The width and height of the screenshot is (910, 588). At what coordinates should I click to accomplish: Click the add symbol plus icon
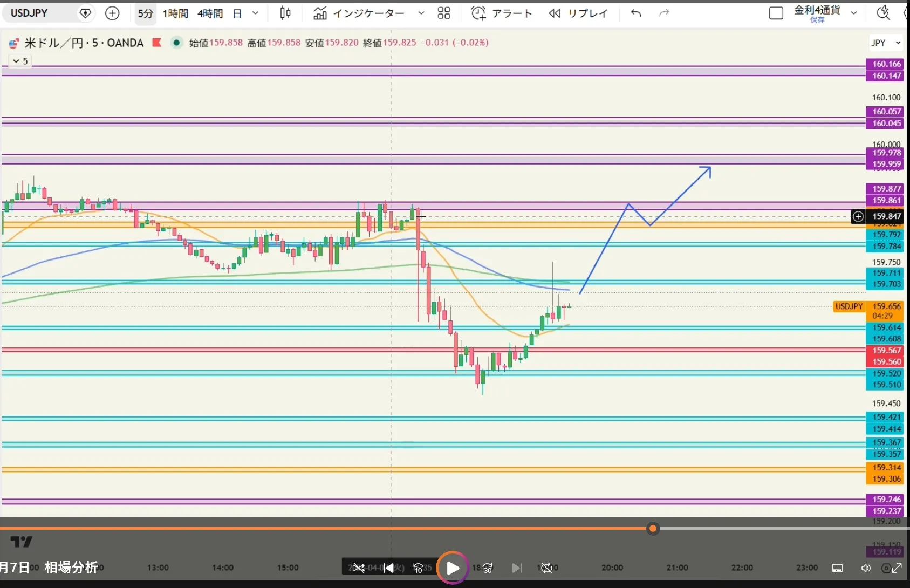[x=112, y=13]
